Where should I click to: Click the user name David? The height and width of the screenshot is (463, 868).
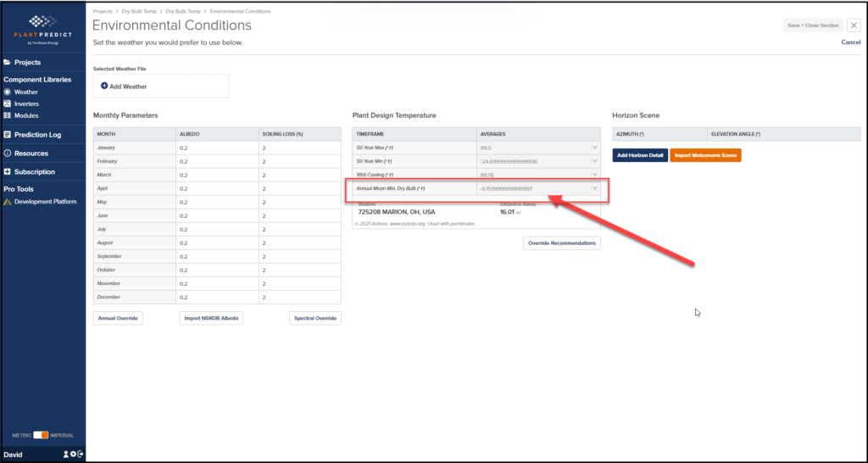(13, 455)
